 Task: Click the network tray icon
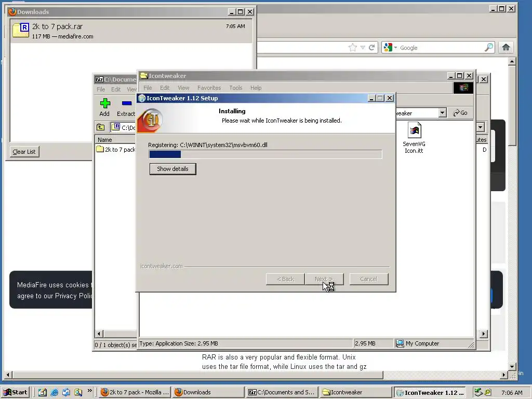[x=478, y=392]
